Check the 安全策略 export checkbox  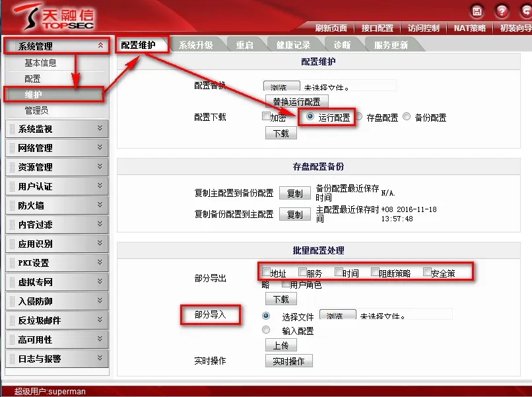[427, 271]
